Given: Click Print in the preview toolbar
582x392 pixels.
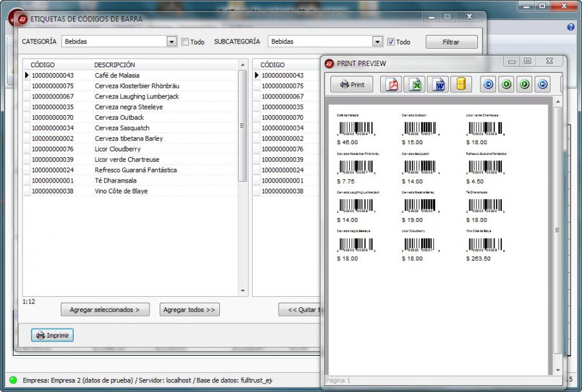Looking at the screenshot, I should (x=352, y=84).
